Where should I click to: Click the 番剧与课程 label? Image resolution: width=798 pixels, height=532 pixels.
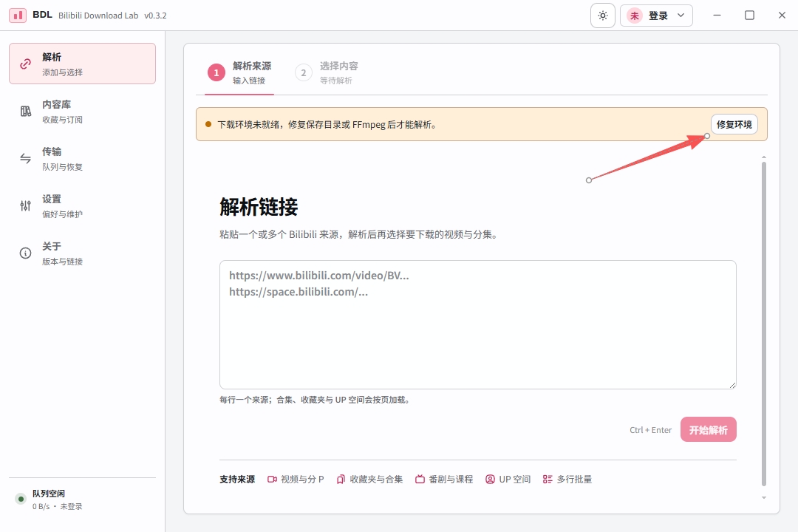tap(451, 479)
